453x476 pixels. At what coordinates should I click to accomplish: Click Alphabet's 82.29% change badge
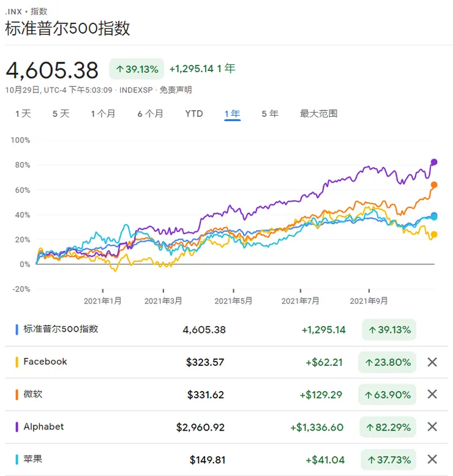coord(388,427)
